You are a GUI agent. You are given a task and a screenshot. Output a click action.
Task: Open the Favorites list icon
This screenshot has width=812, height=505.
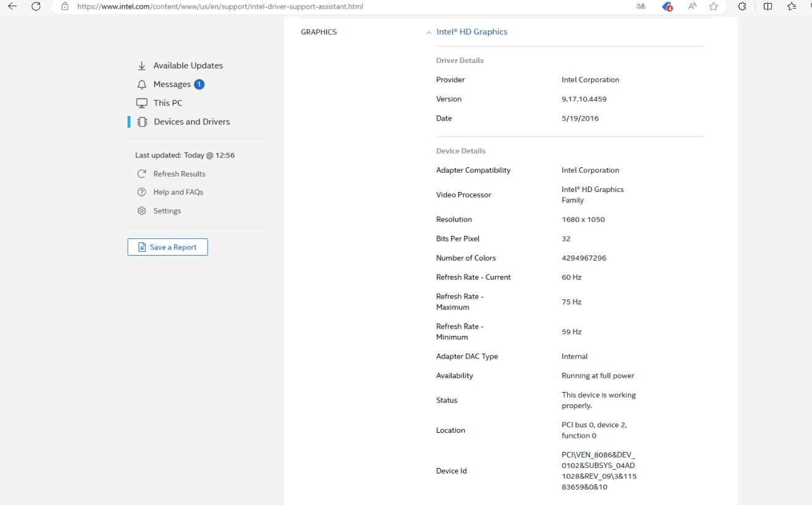[792, 6]
